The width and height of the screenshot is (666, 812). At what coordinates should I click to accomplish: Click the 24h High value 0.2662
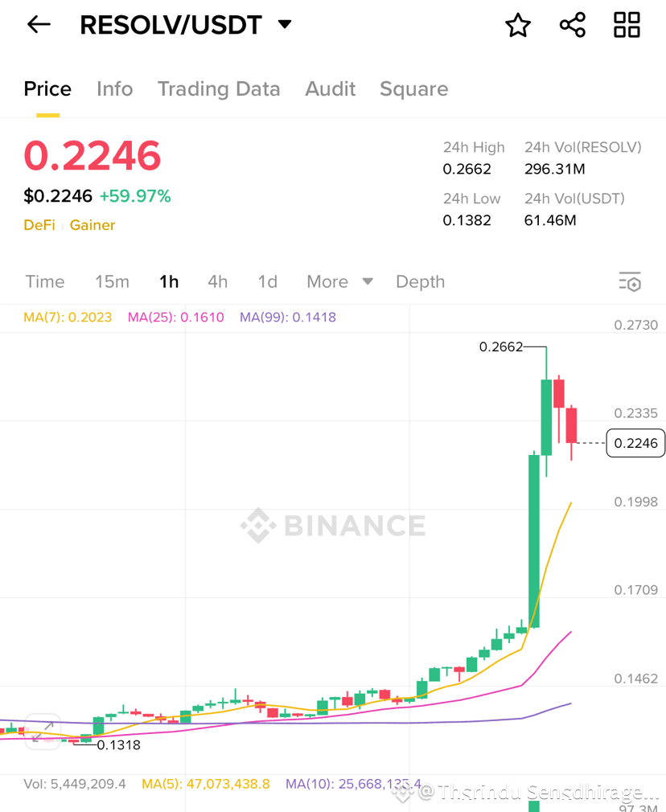467,170
